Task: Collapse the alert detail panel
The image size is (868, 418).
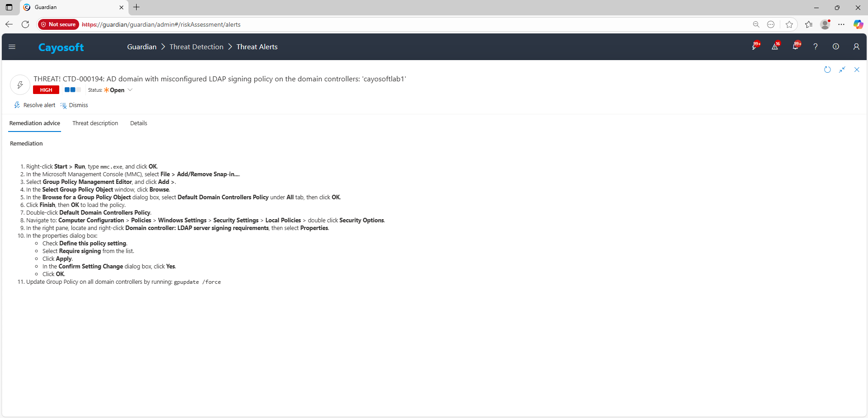Action: 842,70
